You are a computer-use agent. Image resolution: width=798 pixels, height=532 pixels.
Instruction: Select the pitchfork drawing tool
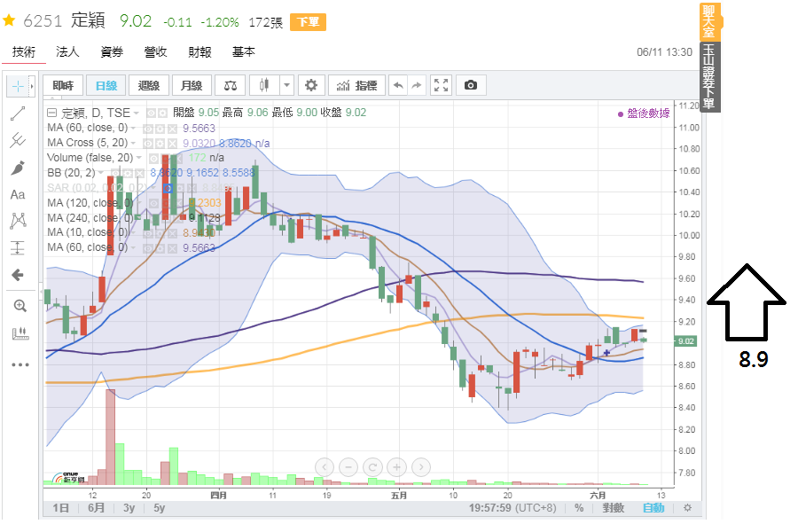(18, 140)
